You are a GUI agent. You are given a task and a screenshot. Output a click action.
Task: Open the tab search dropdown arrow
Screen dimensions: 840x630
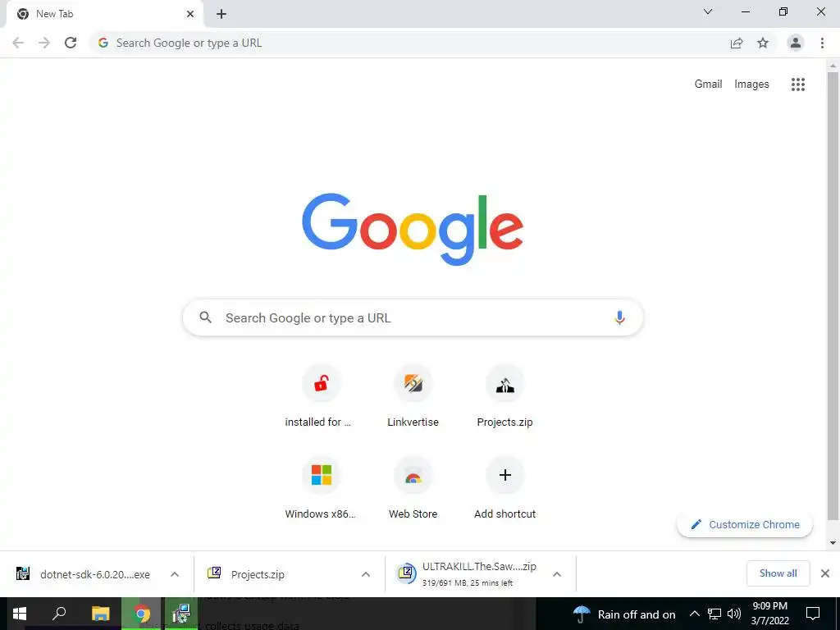click(708, 11)
